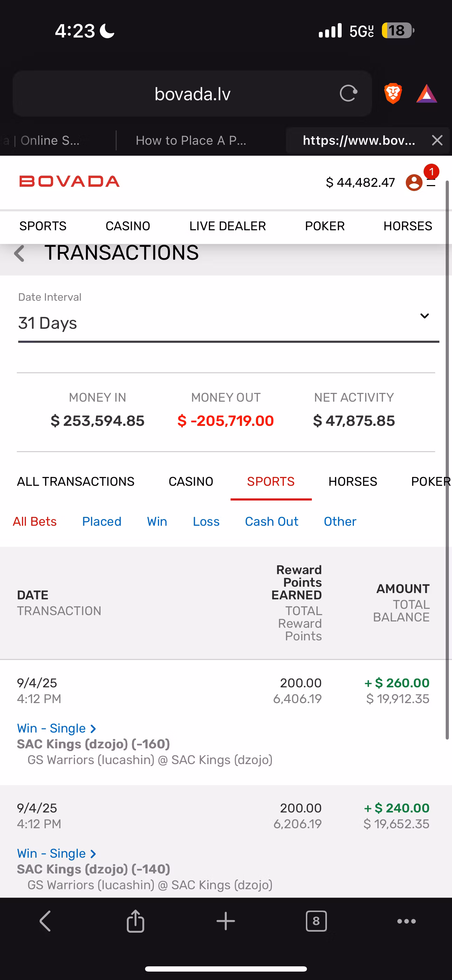Screen dimensions: 452x980
Task: Open the browser more options menu
Action: [406, 921]
